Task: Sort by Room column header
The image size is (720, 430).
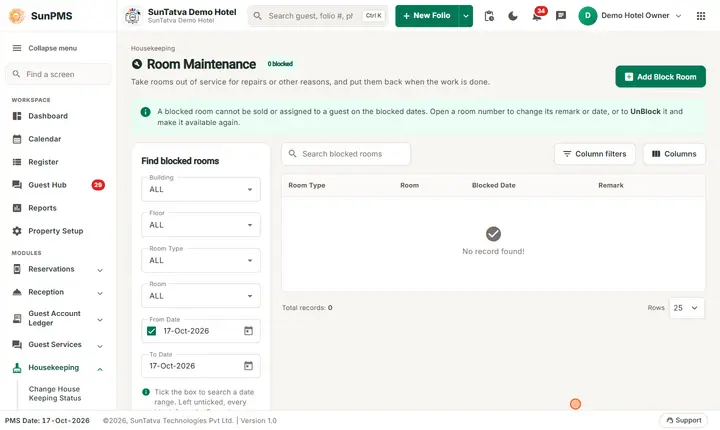Action: click(x=409, y=185)
